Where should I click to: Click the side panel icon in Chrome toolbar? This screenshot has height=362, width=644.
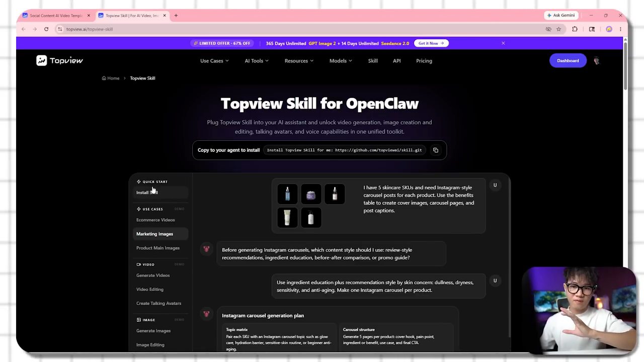pyautogui.click(x=592, y=29)
